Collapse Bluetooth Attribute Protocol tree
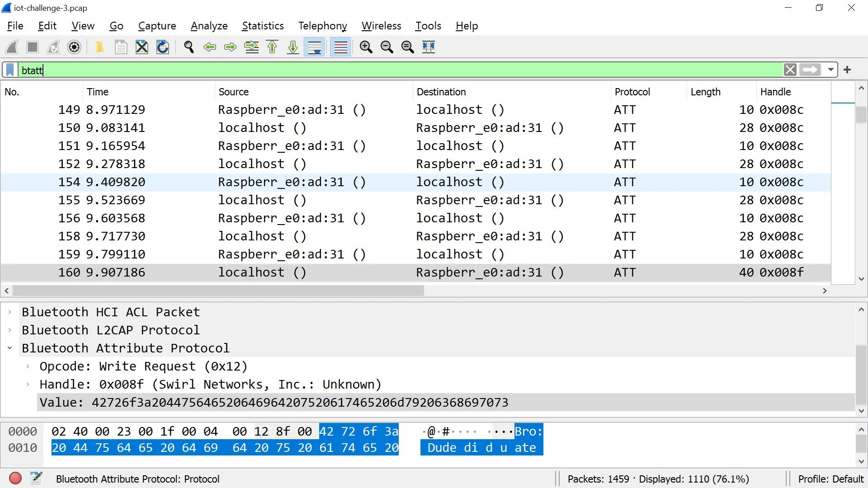 coord(9,348)
